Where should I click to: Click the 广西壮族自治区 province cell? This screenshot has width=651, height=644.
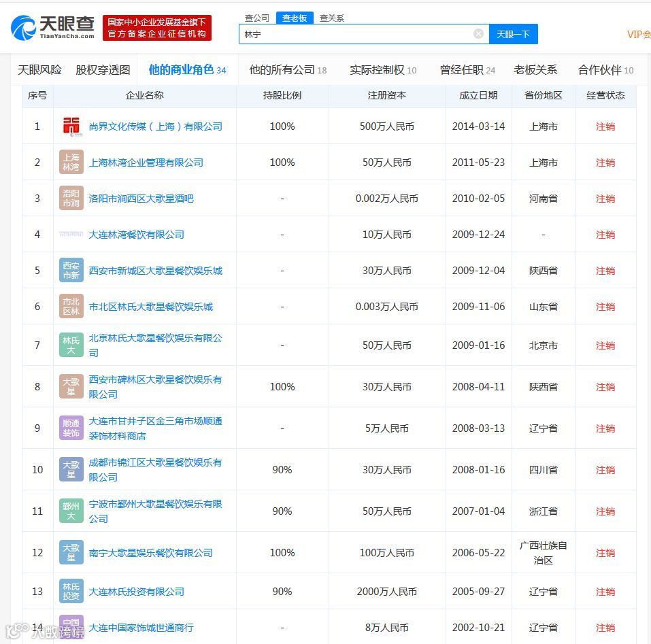pos(544,553)
